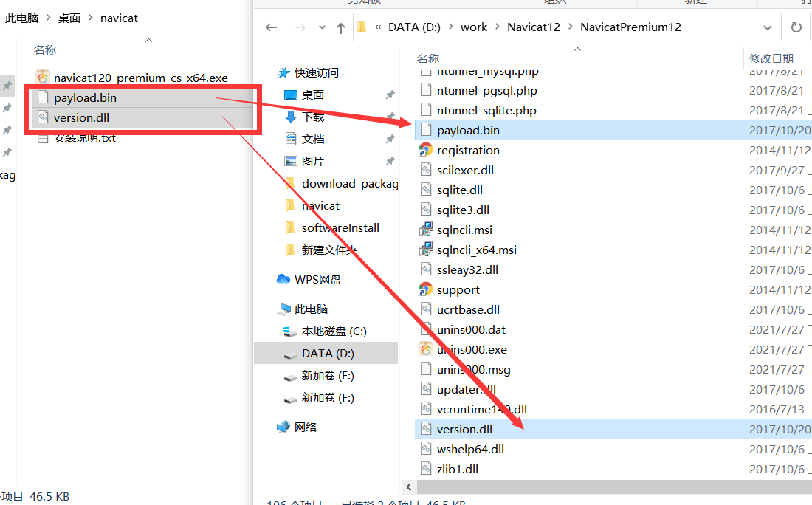
Task: Click the Forward arrow in the right Explorer window
Action: (300, 27)
